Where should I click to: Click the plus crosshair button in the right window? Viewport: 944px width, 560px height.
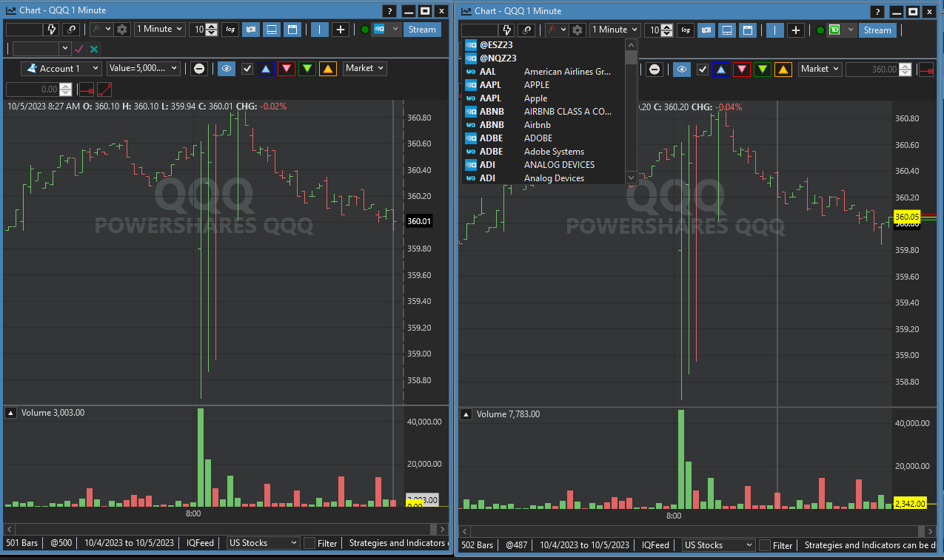click(796, 30)
